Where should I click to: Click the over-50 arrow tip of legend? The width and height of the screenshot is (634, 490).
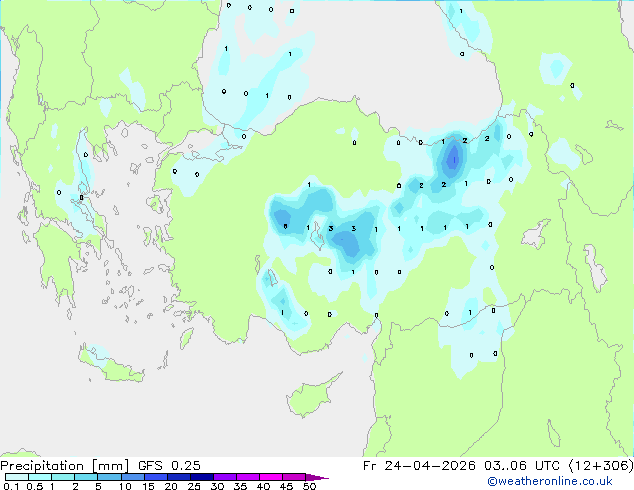point(317,477)
